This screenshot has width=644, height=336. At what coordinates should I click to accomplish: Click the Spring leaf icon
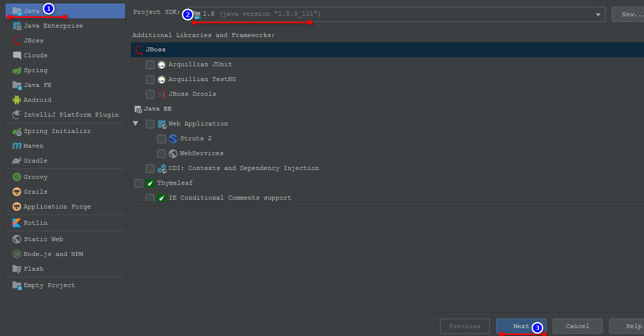point(17,70)
